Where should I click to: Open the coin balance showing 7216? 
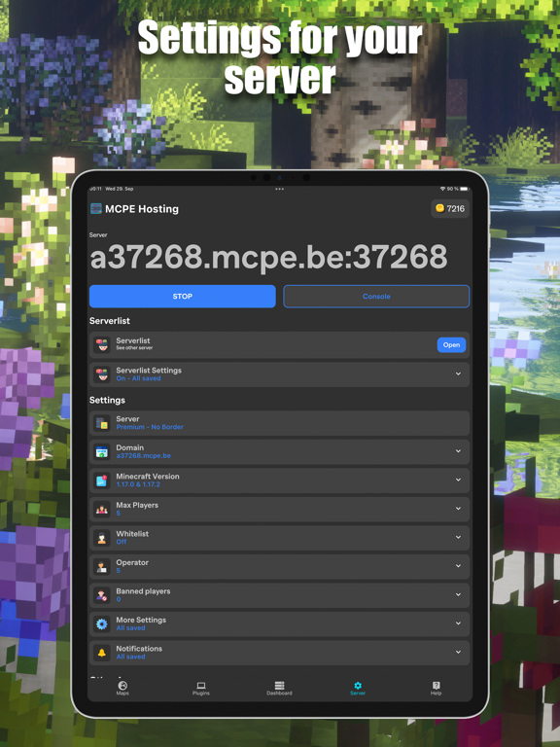450,209
